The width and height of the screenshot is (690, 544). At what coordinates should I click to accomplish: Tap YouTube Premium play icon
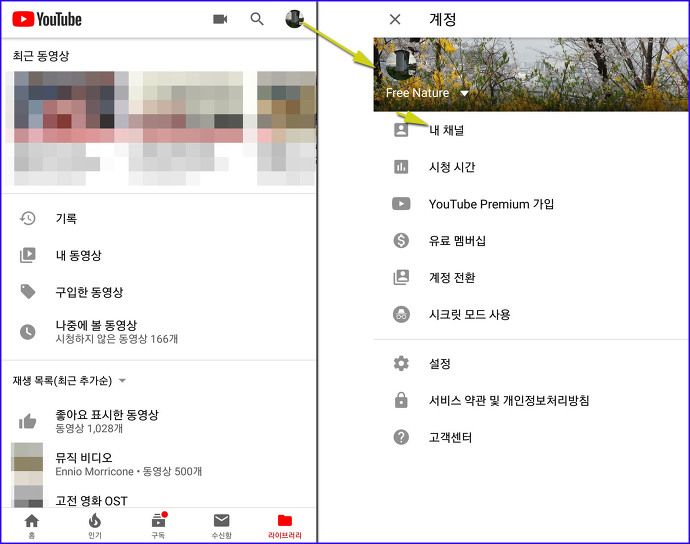click(401, 204)
